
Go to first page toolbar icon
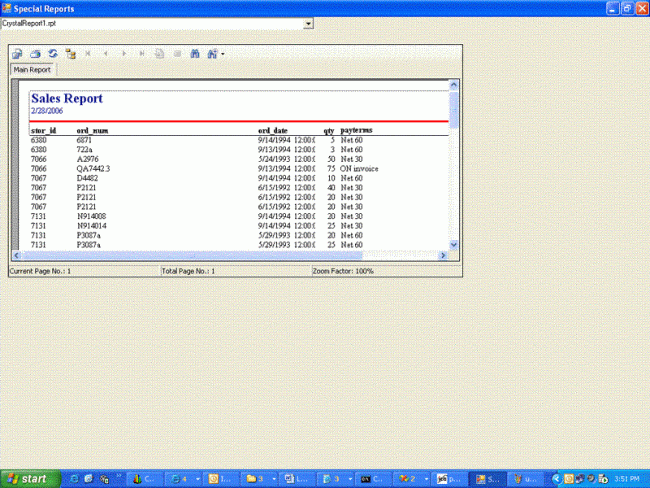[88, 53]
